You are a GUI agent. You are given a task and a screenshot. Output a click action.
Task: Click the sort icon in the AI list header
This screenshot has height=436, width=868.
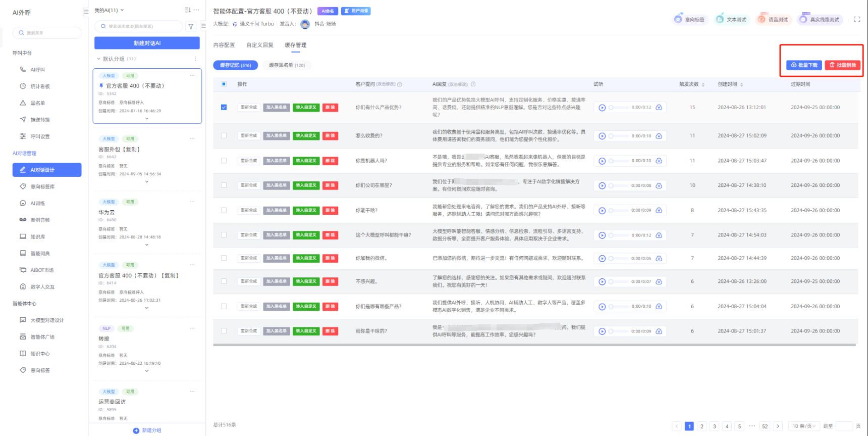click(x=188, y=10)
